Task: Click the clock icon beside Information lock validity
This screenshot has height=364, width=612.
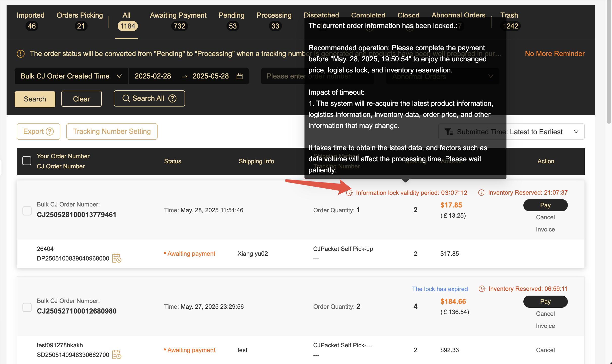Action: coord(349,193)
